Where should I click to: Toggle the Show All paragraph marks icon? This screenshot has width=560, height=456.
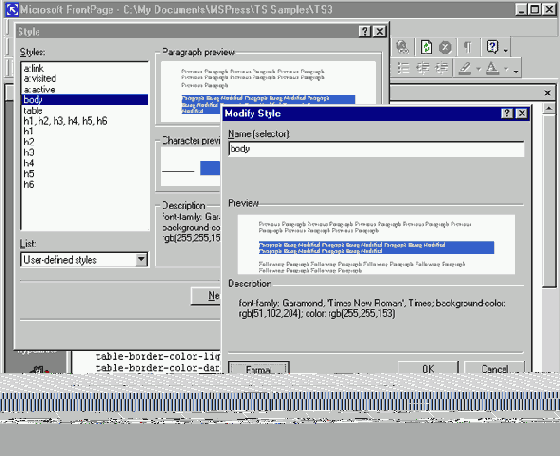[467, 47]
